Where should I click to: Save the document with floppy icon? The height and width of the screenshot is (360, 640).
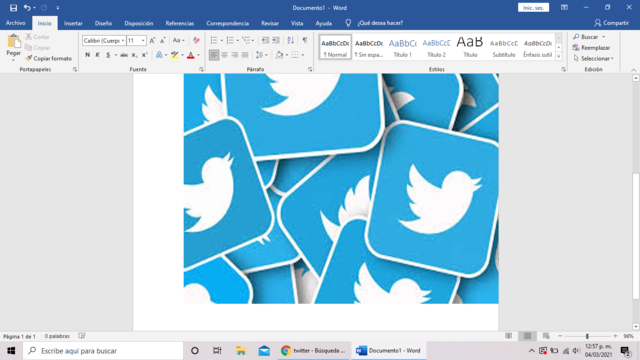click(13, 8)
